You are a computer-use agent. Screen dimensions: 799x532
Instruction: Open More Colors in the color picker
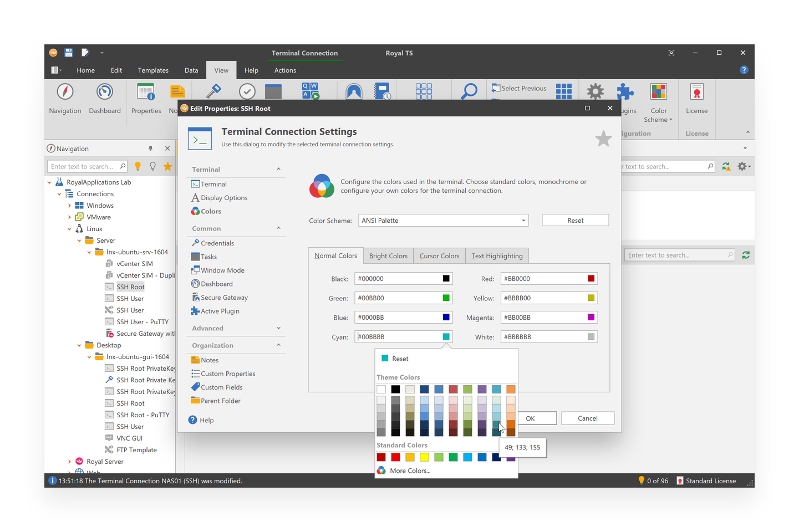[410, 470]
